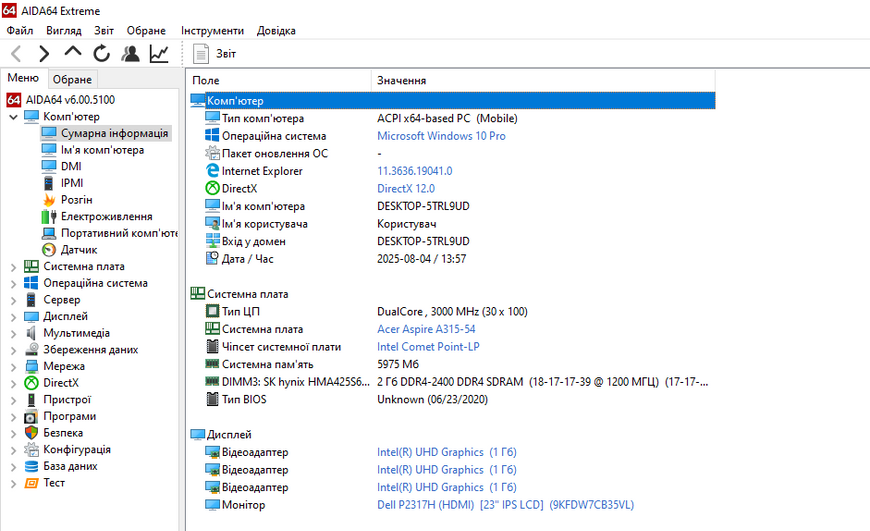Expand the Мультимедіа tree node

coord(14,333)
